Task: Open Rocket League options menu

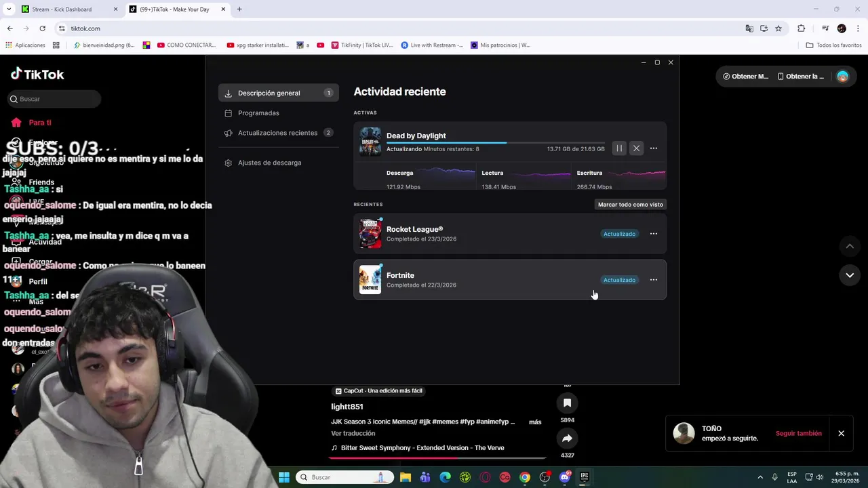Action: (x=654, y=234)
